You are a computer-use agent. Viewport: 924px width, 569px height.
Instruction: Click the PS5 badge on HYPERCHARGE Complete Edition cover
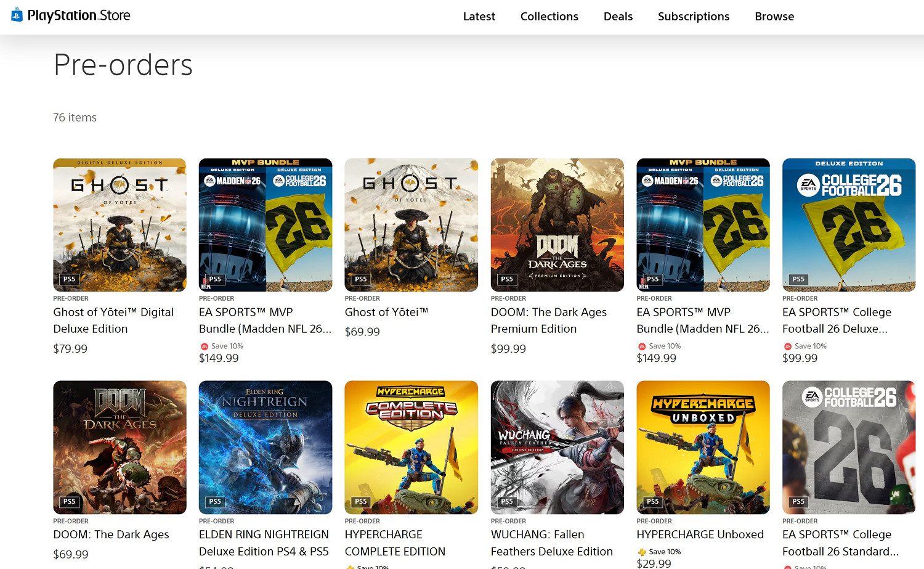coord(361,501)
